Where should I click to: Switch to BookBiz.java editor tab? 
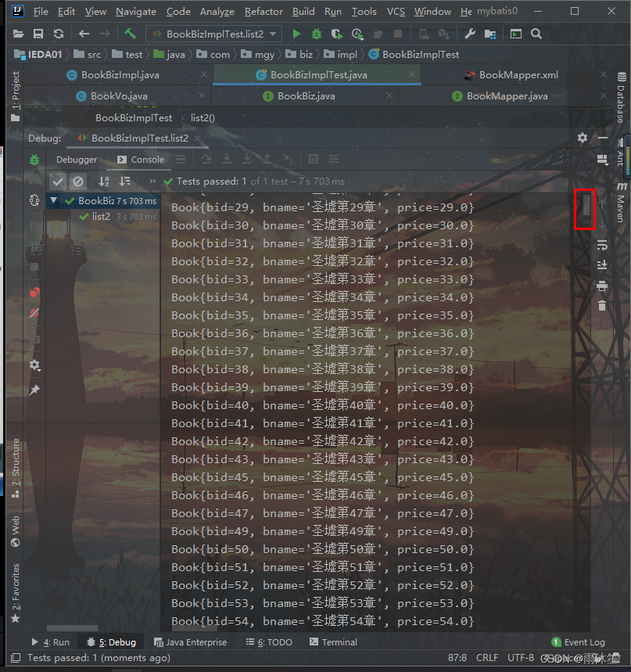pos(306,96)
